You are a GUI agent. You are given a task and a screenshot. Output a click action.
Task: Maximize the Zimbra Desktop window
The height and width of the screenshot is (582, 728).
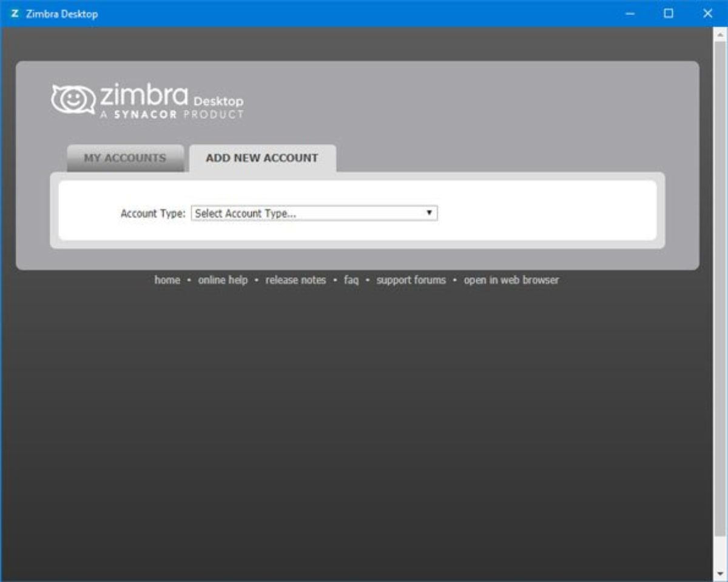point(669,13)
